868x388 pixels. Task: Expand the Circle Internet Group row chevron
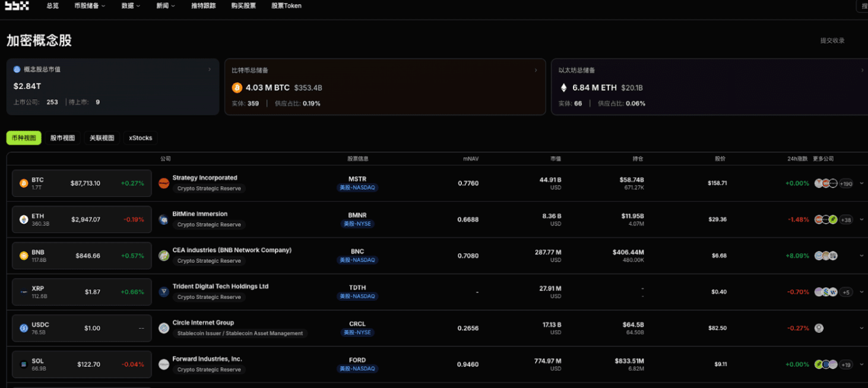[x=861, y=328]
